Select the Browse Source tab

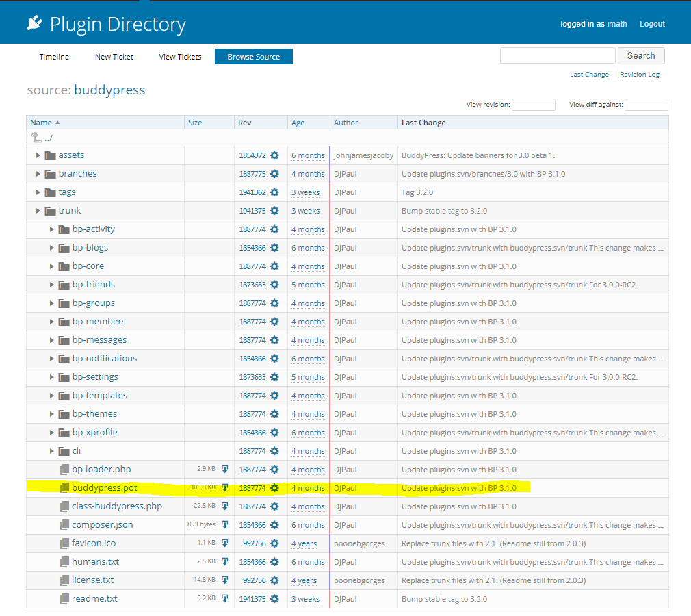pos(254,57)
